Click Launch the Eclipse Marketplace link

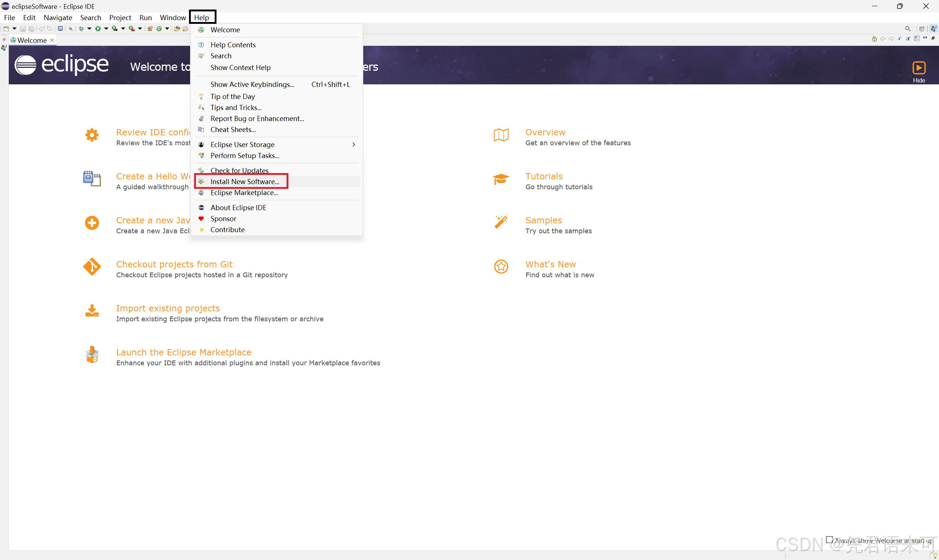coord(183,352)
